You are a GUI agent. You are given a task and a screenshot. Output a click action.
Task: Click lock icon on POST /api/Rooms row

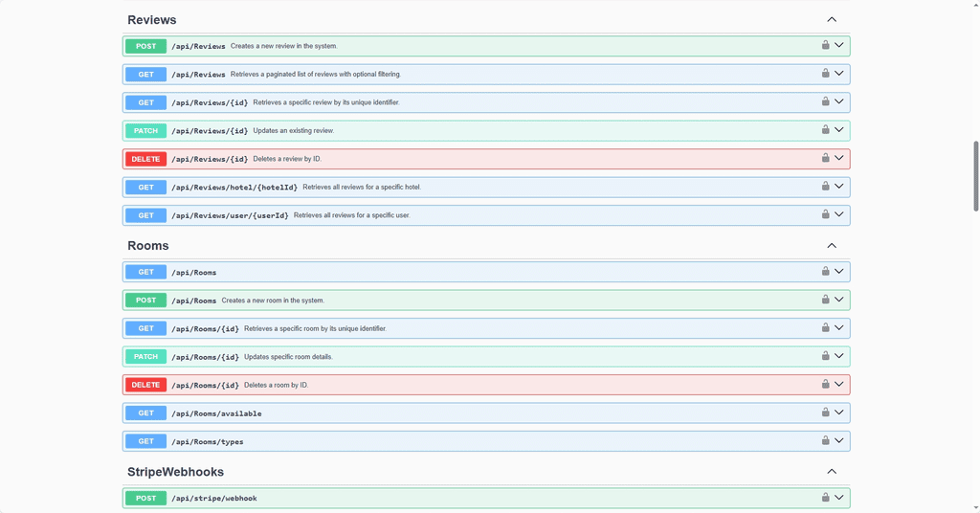coord(825,299)
